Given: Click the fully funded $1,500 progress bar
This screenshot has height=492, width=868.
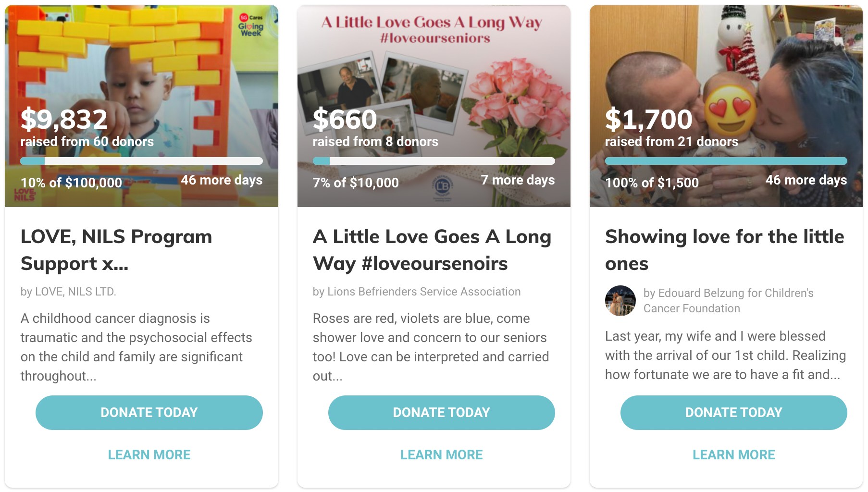Looking at the screenshot, I should pos(726,161).
